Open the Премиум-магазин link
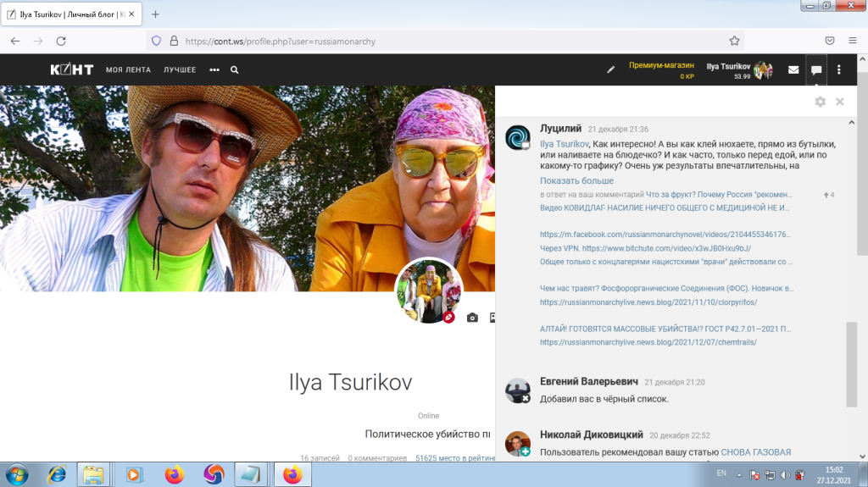 [x=661, y=65]
